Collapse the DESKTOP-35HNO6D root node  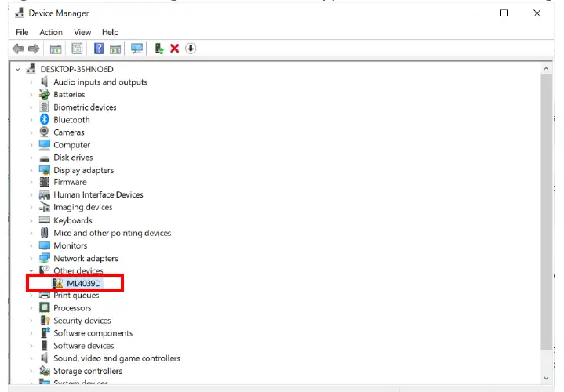pos(17,69)
